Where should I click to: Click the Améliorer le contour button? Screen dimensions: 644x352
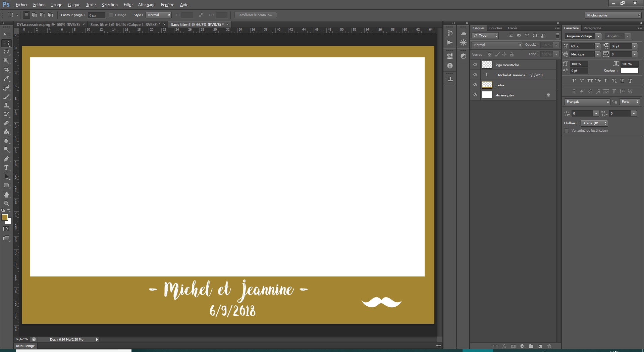tap(256, 15)
